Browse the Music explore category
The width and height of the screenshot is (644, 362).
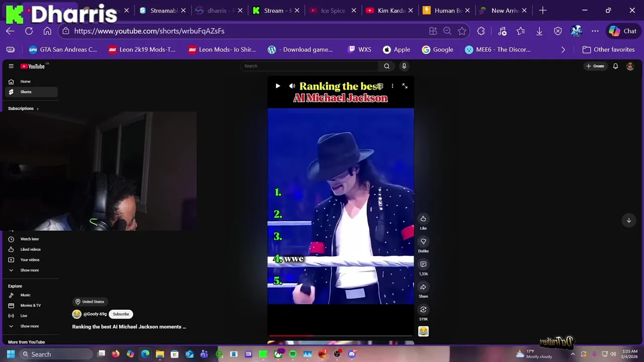tap(31, 295)
